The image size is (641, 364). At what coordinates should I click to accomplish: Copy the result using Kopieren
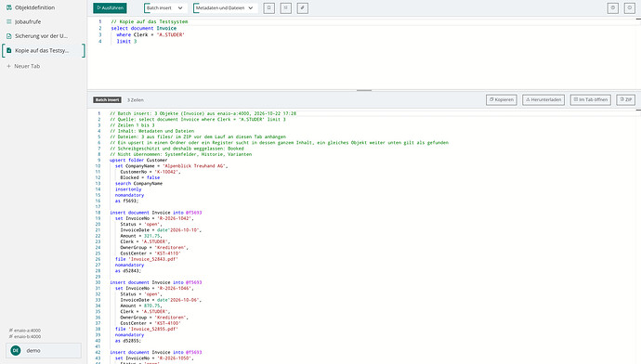pyautogui.click(x=502, y=99)
